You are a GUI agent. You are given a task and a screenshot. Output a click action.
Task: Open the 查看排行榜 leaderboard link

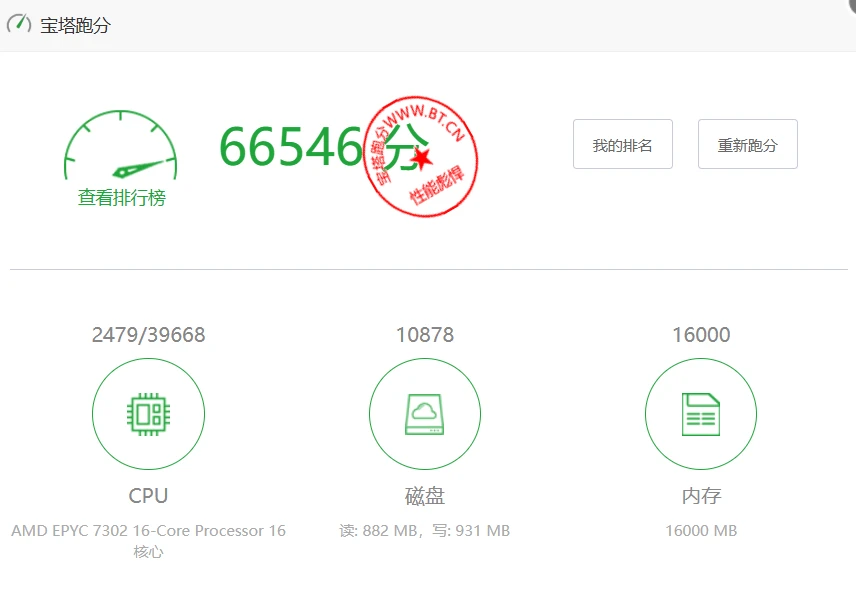pyautogui.click(x=122, y=198)
